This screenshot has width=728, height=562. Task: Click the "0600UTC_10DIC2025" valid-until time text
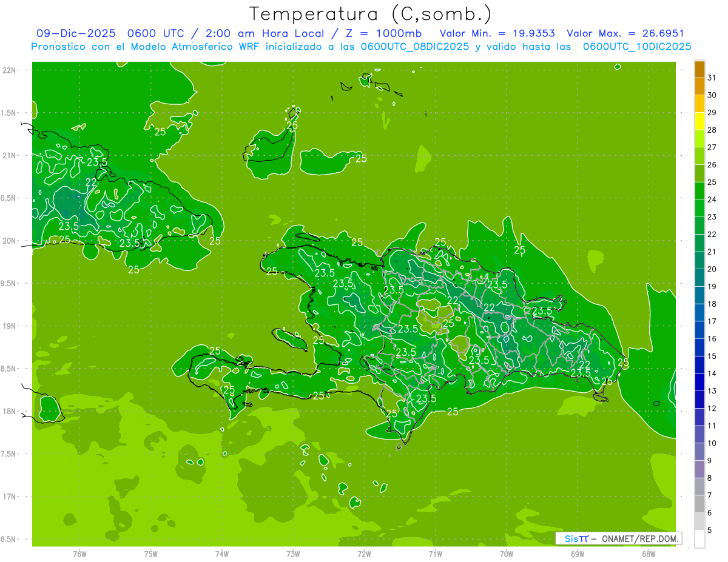(x=637, y=47)
